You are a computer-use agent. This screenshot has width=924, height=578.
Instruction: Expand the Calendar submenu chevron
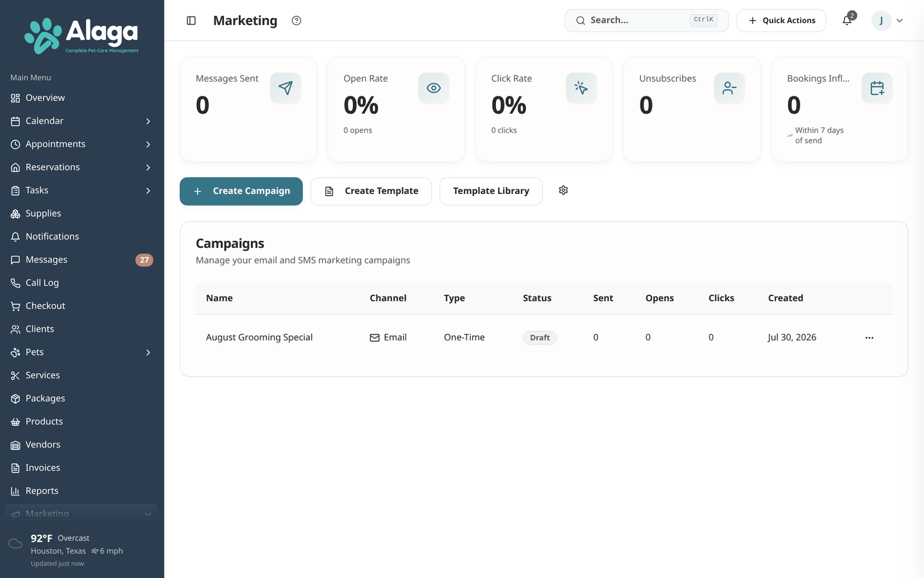coord(148,121)
